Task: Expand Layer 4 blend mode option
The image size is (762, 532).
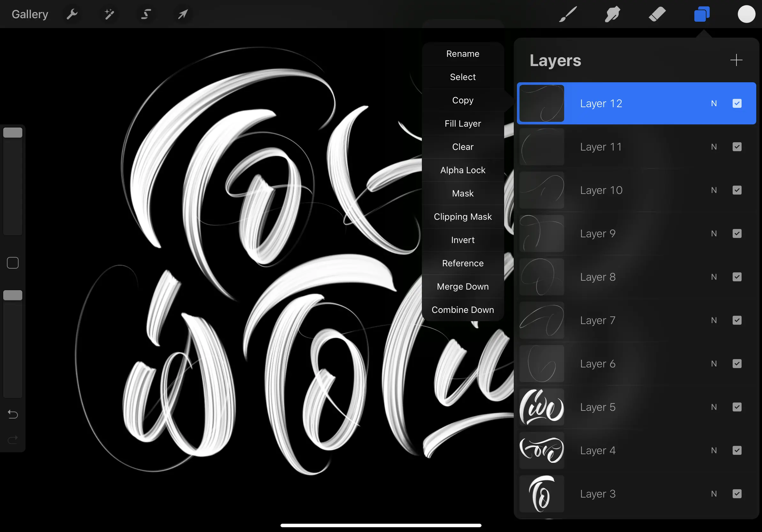Action: [713, 450]
